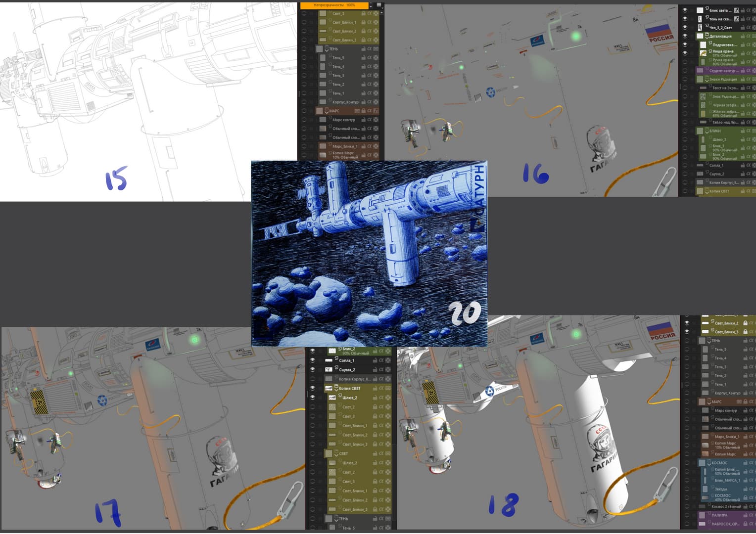Select the НАБРОСОК_ОР layer
The width and height of the screenshot is (756, 534).
(726, 524)
